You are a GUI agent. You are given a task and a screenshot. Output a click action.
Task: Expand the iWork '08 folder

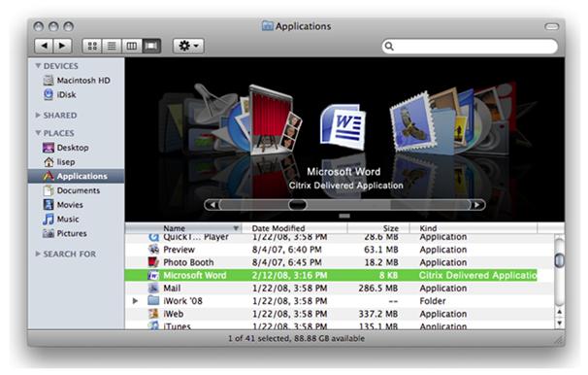pos(136,300)
